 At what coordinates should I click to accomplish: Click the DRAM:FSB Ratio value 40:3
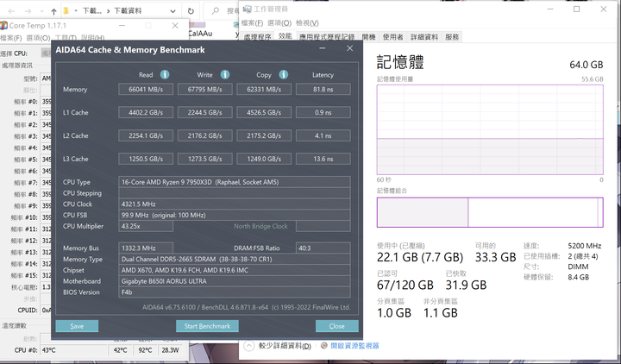[x=323, y=248]
